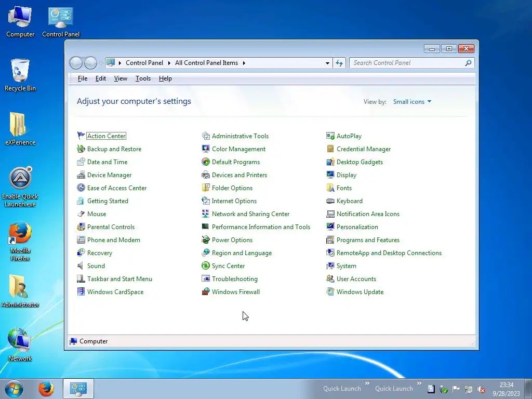Viewport: 532px width, 399px height.
Task: Open the Region and Language link
Action: click(242, 253)
